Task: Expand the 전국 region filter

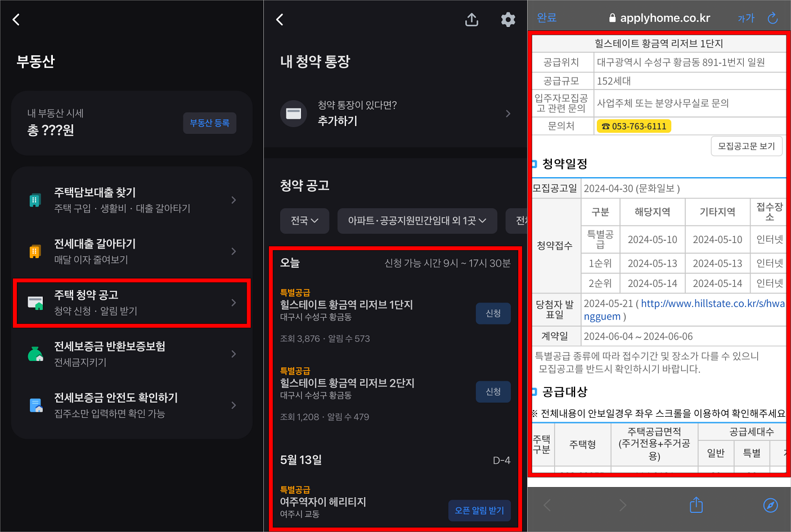Action: tap(304, 221)
